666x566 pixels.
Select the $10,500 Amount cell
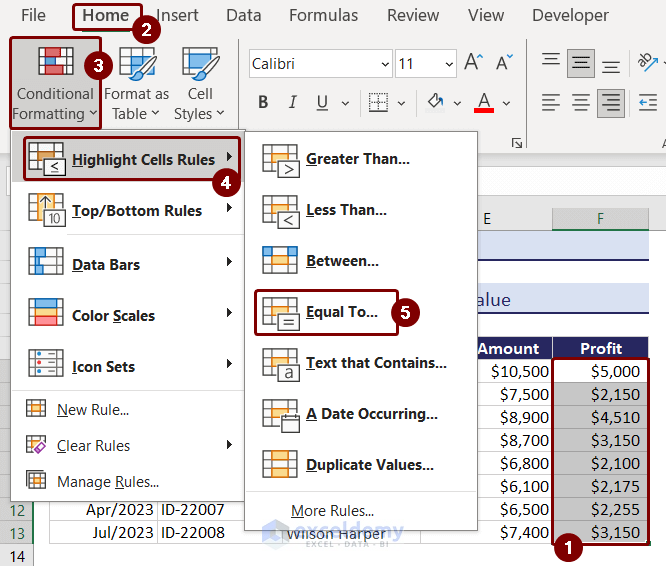pos(514,371)
